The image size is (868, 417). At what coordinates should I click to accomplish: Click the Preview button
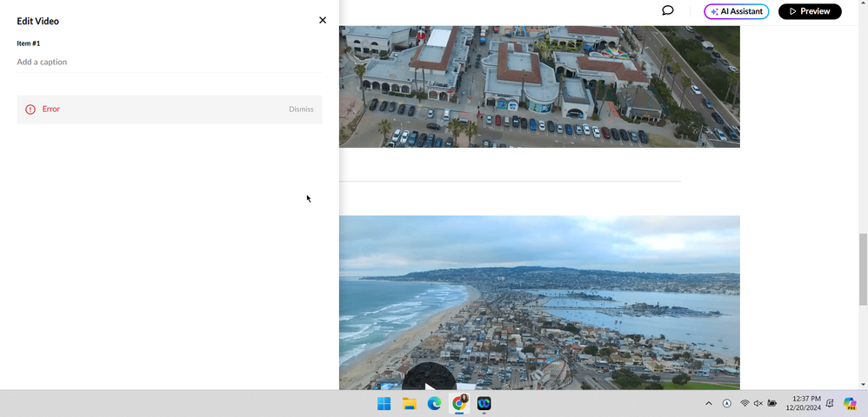tap(810, 11)
